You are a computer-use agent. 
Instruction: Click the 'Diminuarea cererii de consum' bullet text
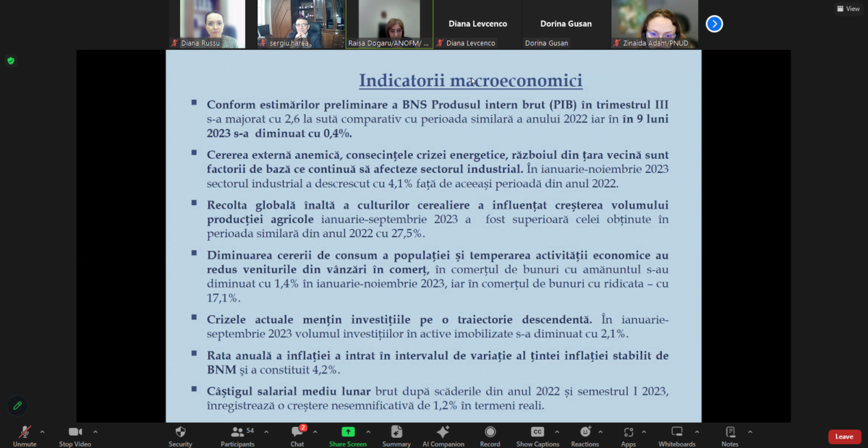(437, 276)
